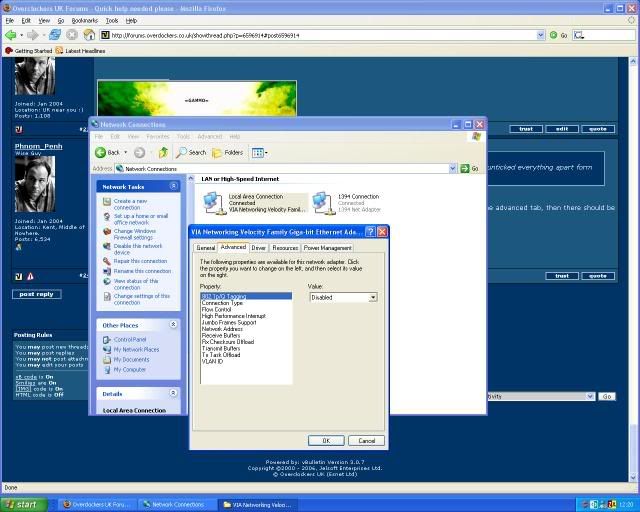Switch to Network Connections taskbar item
Viewport: 640px width, 512px height.
coord(176,505)
